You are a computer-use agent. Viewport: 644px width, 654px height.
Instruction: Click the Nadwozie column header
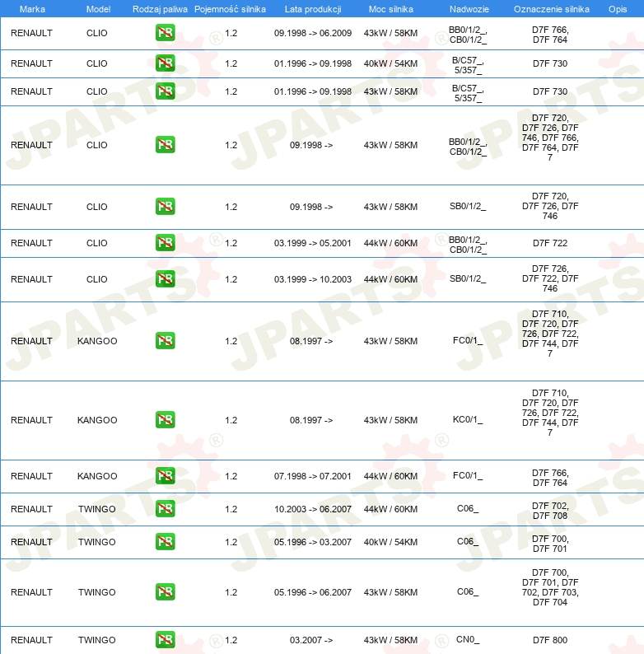pyautogui.click(x=469, y=9)
